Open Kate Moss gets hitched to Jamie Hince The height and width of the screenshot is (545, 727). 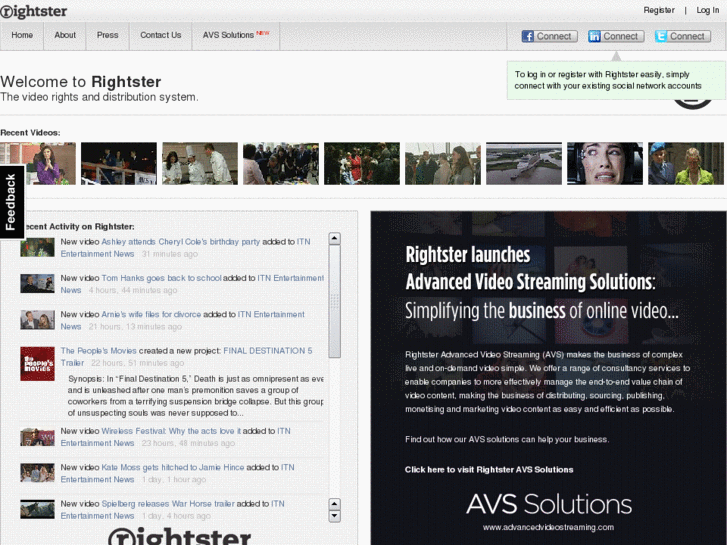point(172,467)
